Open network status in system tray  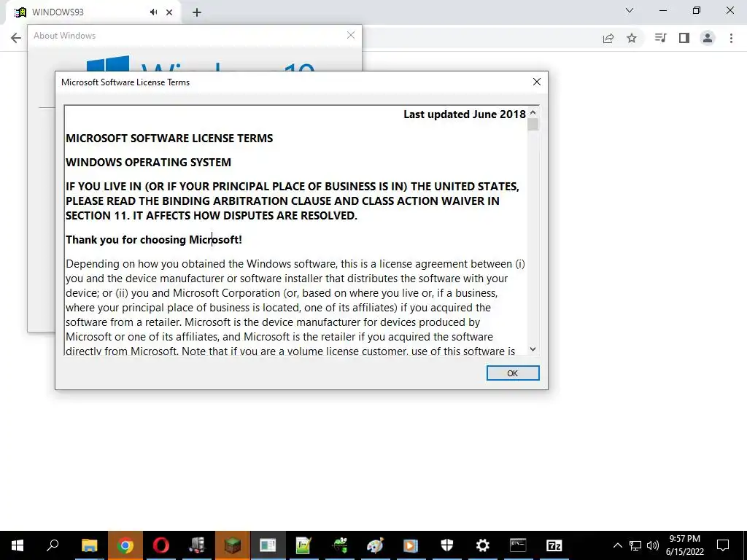click(635, 545)
